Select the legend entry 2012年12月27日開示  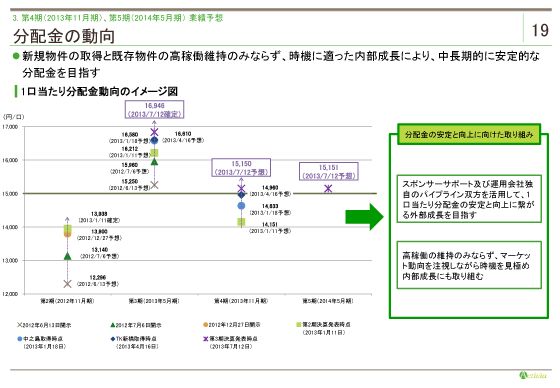(232, 325)
